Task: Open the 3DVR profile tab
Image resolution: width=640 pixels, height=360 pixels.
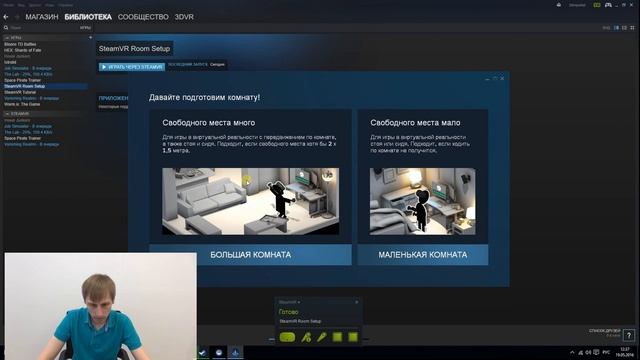Action: (184, 17)
